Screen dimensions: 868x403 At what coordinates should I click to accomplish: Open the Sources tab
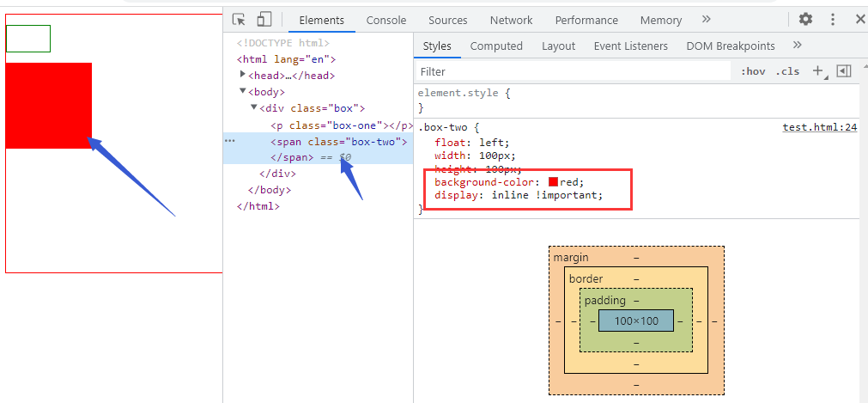[448, 21]
